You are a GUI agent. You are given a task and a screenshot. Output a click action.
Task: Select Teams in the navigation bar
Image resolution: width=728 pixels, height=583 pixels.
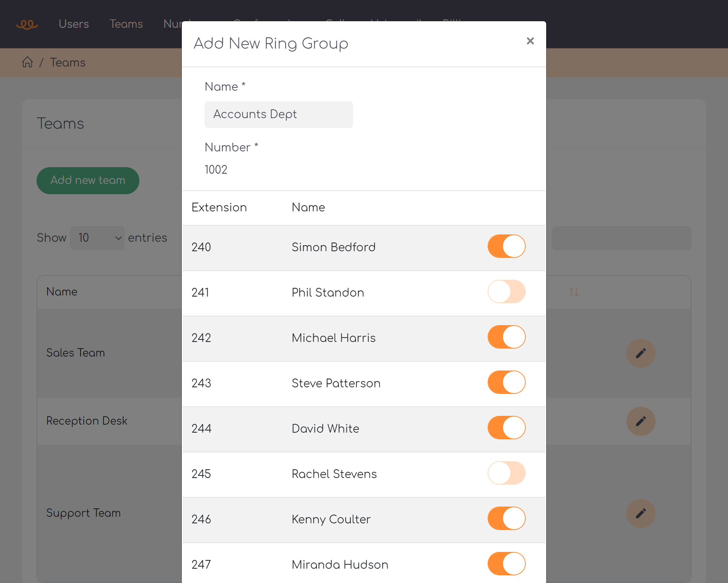tap(126, 24)
